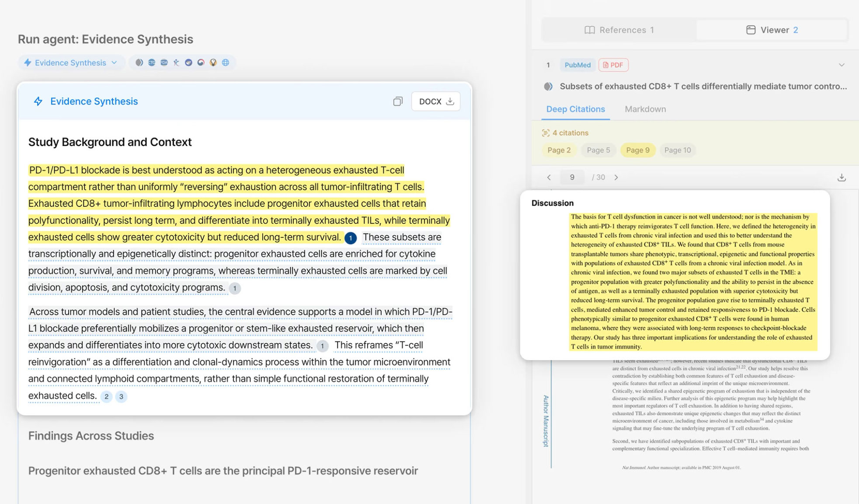
Task: Click the lightbulb source icon
Action: (x=213, y=63)
